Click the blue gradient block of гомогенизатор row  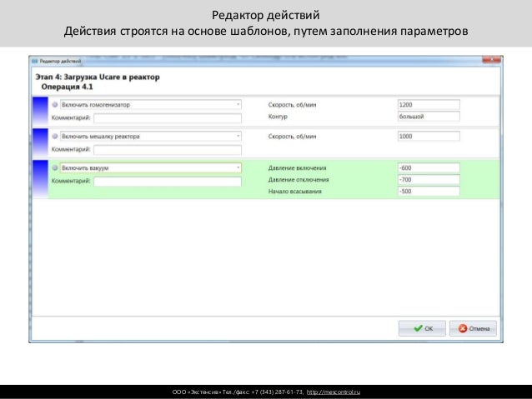click(x=40, y=111)
